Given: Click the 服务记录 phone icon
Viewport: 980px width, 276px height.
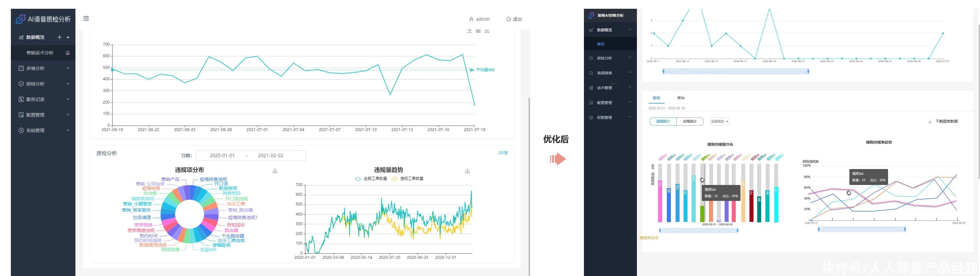Looking at the screenshot, I should click(21, 99).
